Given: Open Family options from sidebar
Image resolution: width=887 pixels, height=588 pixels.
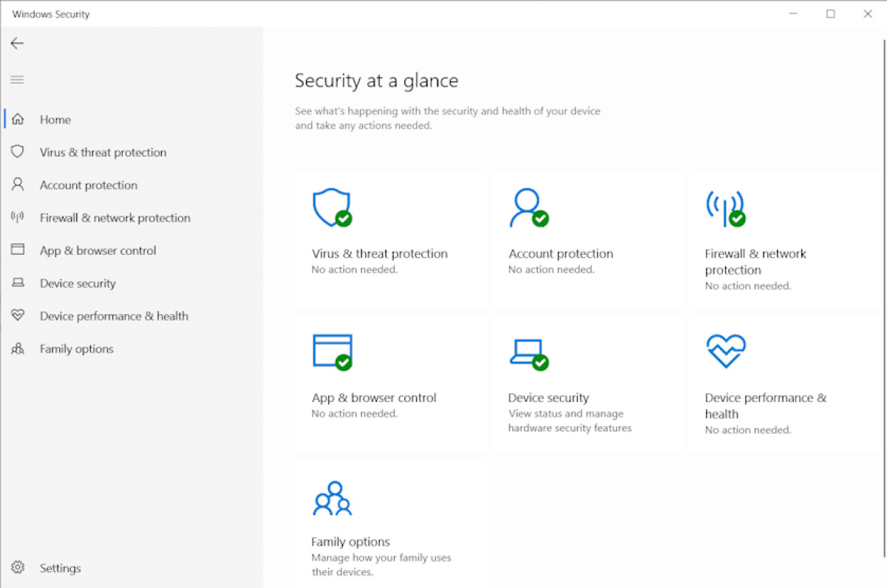Looking at the screenshot, I should tap(77, 349).
